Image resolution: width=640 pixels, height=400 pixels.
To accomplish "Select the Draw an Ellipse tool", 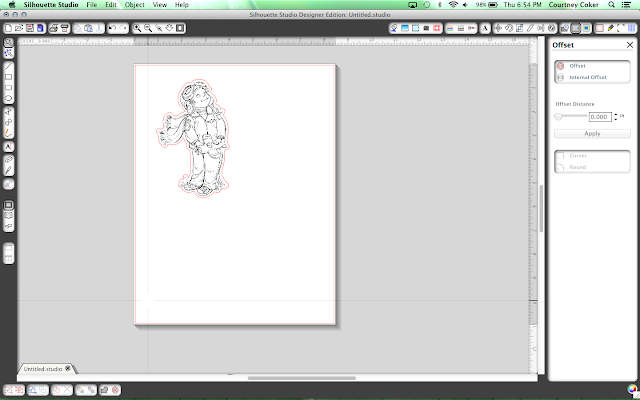I will (x=9, y=98).
